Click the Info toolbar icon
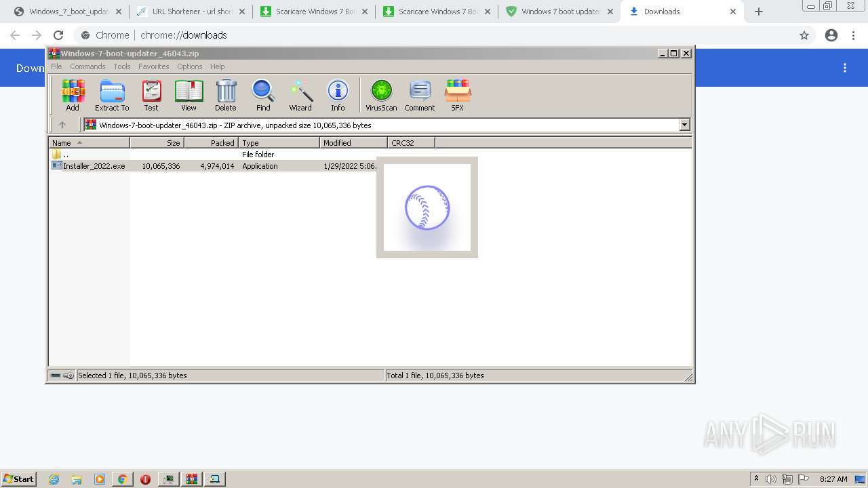Viewport: 868px width, 488px height. pos(338,95)
